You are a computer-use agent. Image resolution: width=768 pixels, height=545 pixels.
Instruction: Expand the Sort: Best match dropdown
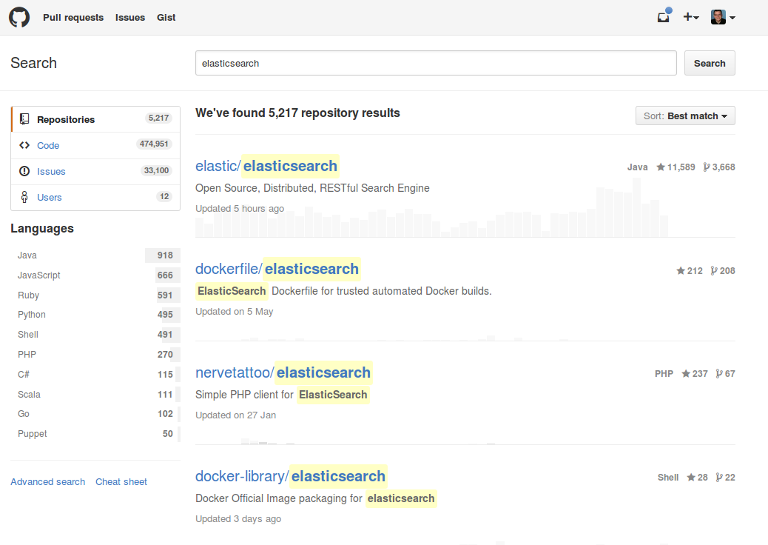click(685, 116)
